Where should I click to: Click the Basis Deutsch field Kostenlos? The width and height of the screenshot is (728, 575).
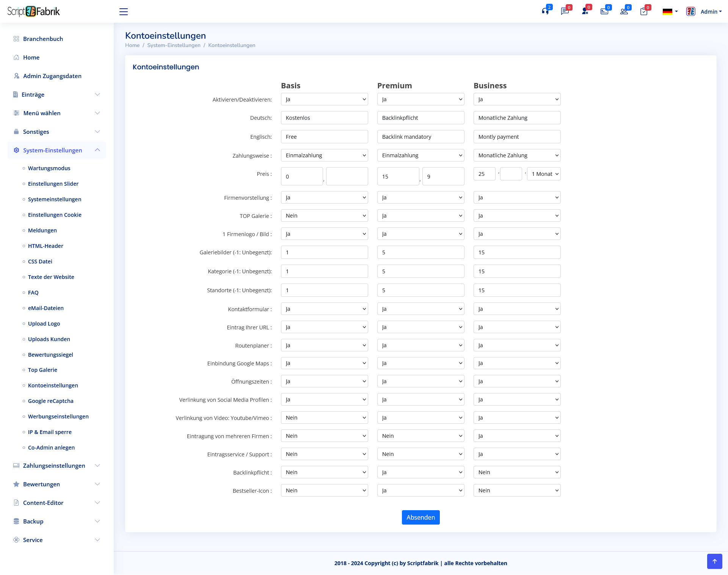[324, 118]
